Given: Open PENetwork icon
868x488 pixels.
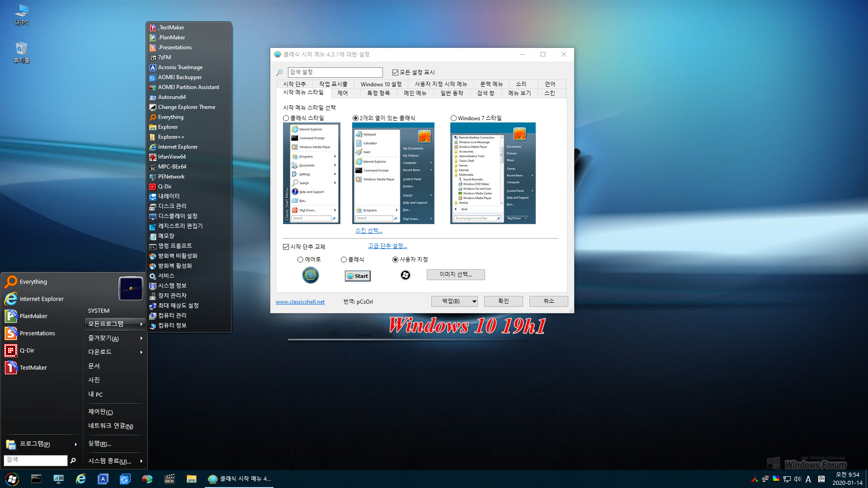Looking at the screenshot, I should 153,177.
